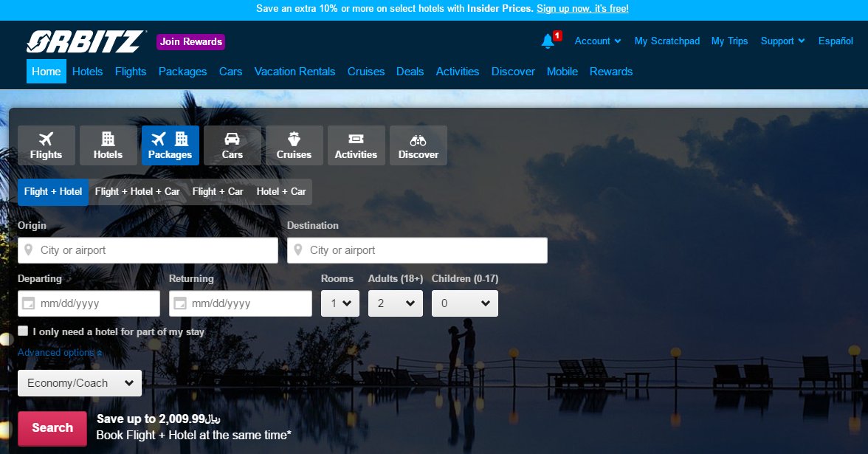
Task: Expand the Adults (18+) dropdown
Action: 396,303
